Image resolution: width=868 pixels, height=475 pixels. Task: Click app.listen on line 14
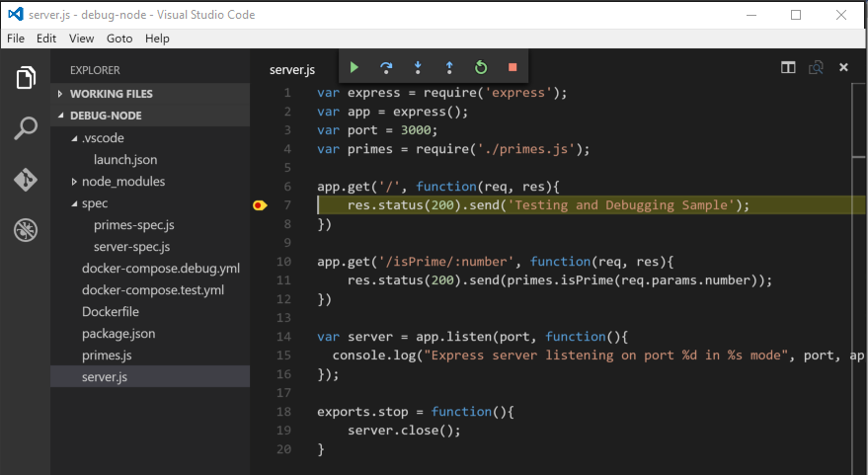(x=454, y=337)
